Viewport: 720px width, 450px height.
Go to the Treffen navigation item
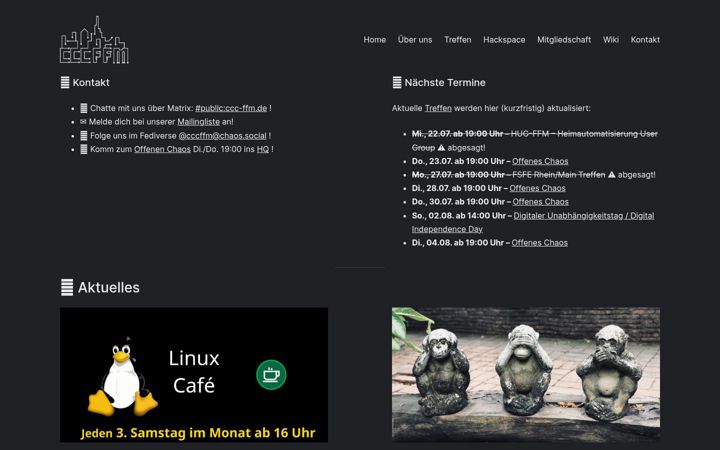pos(458,40)
